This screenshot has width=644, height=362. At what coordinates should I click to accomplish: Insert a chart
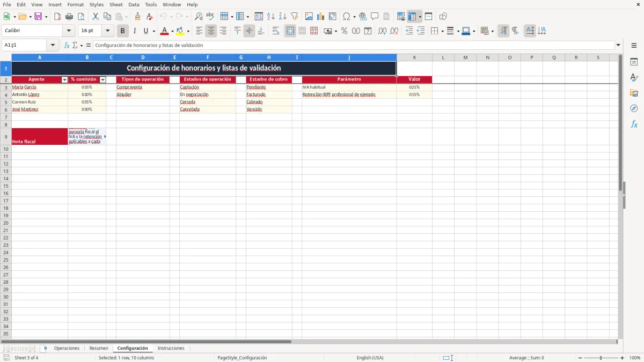[320, 17]
